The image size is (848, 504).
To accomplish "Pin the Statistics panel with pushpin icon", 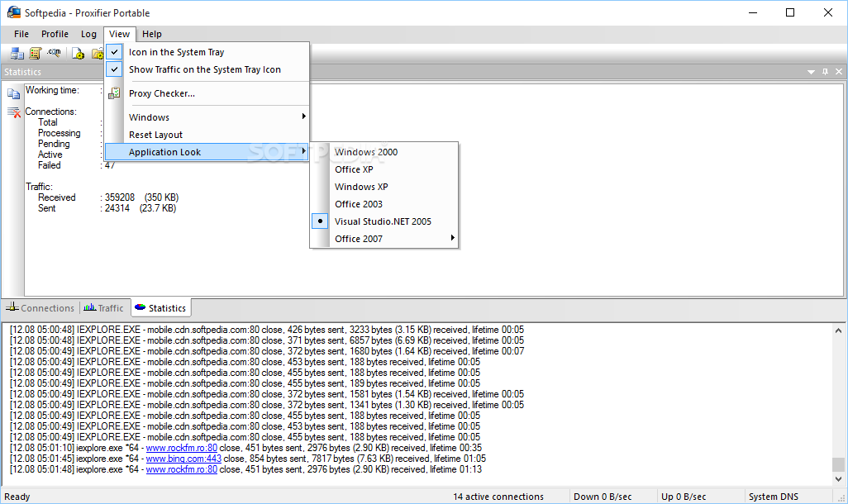I will 826,71.
